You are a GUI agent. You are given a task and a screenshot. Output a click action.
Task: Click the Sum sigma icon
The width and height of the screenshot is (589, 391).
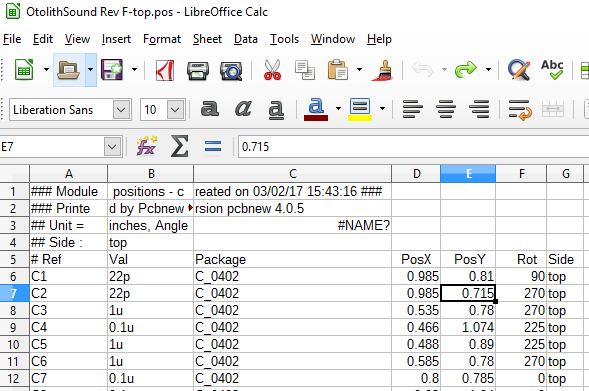[x=180, y=146]
